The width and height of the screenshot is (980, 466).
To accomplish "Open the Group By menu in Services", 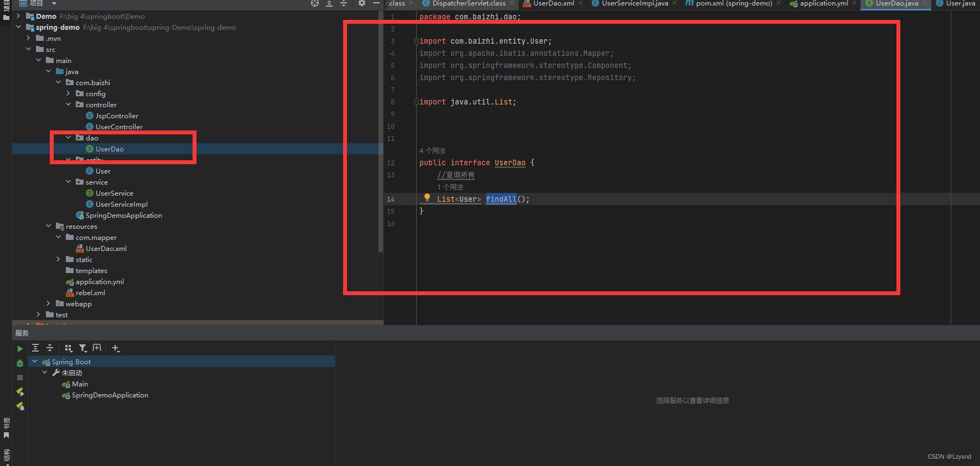I will pos(68,348).
